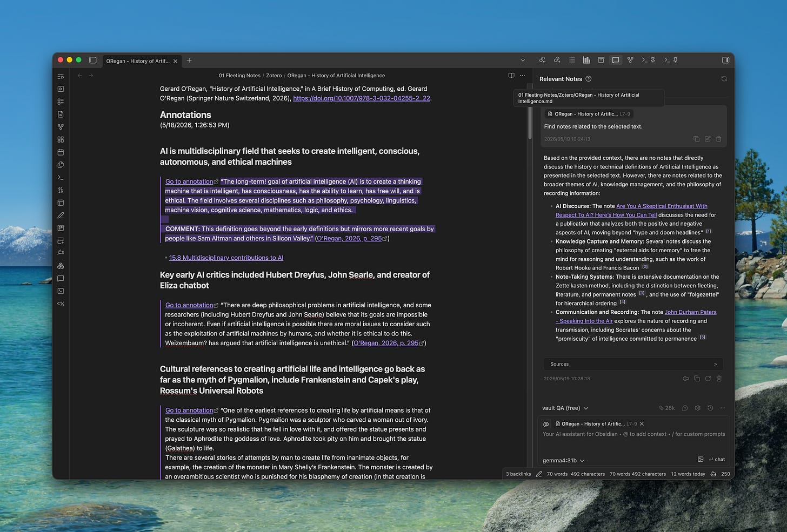Delete the 'Find notes related' user message

click(718, 139)
